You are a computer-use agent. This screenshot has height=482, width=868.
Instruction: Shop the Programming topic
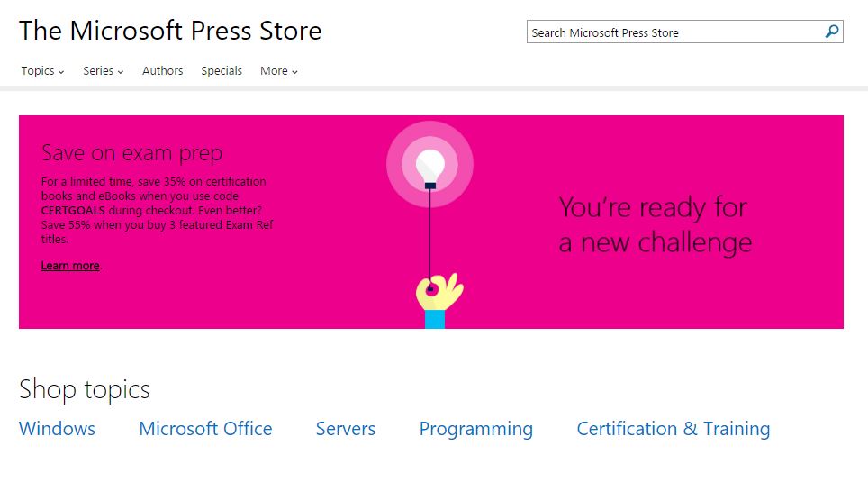pyautogui.click(x=476, y=430)
